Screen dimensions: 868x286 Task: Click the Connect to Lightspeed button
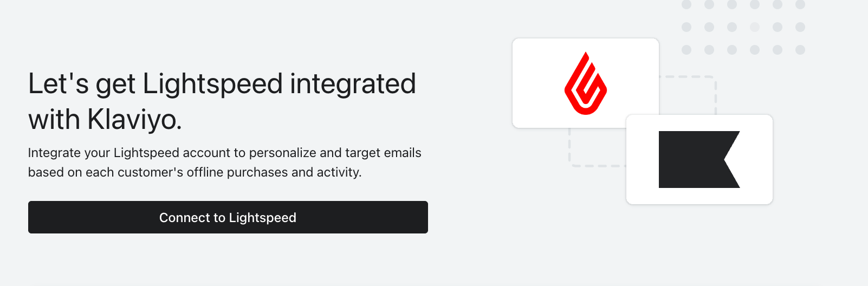click(x=228, y=217)
